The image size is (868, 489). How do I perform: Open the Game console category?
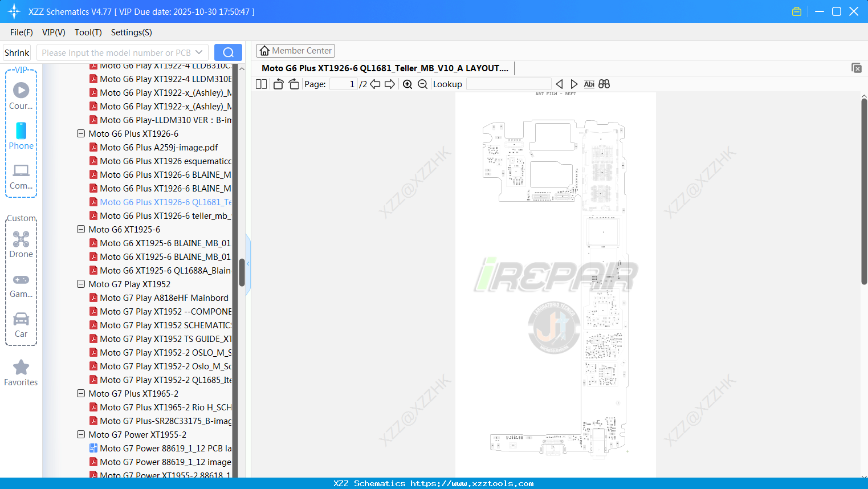(21, 285)
